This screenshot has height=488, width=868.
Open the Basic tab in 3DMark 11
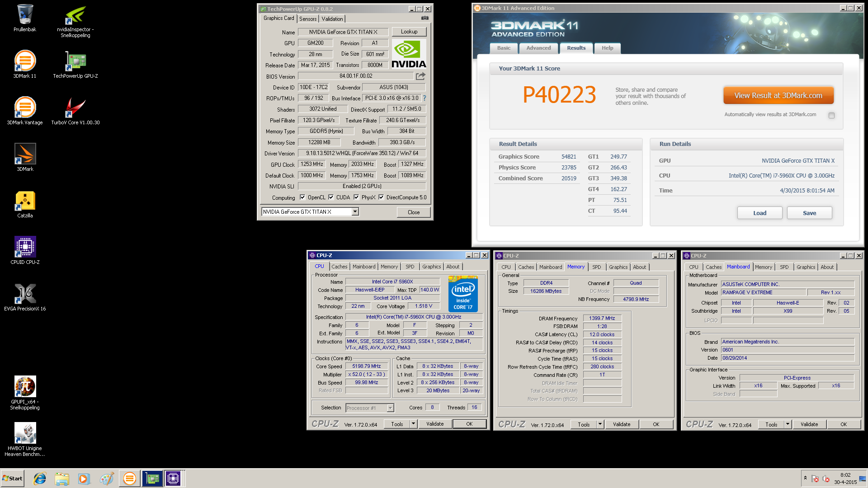click(x=504, y=48)
